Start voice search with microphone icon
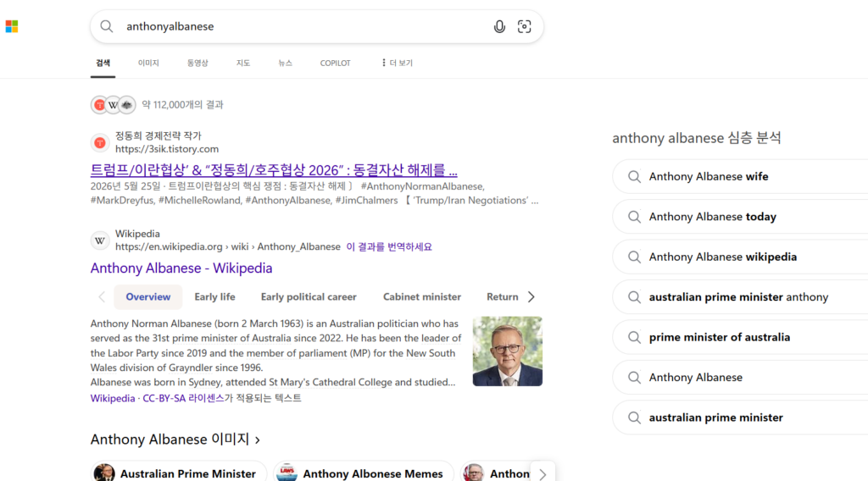The height and width of the screenshot is (481, 868). (499, 26)
